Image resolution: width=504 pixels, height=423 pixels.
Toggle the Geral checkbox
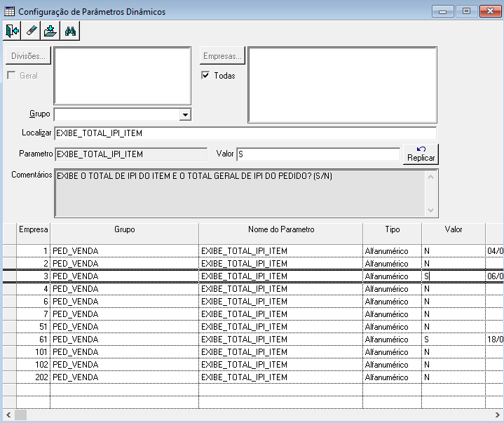click(12, 75)
